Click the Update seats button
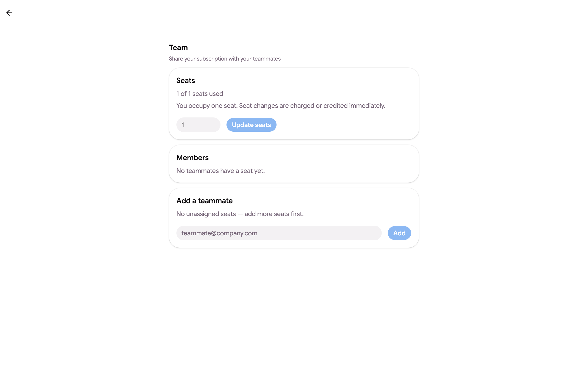 click(251, 125)
